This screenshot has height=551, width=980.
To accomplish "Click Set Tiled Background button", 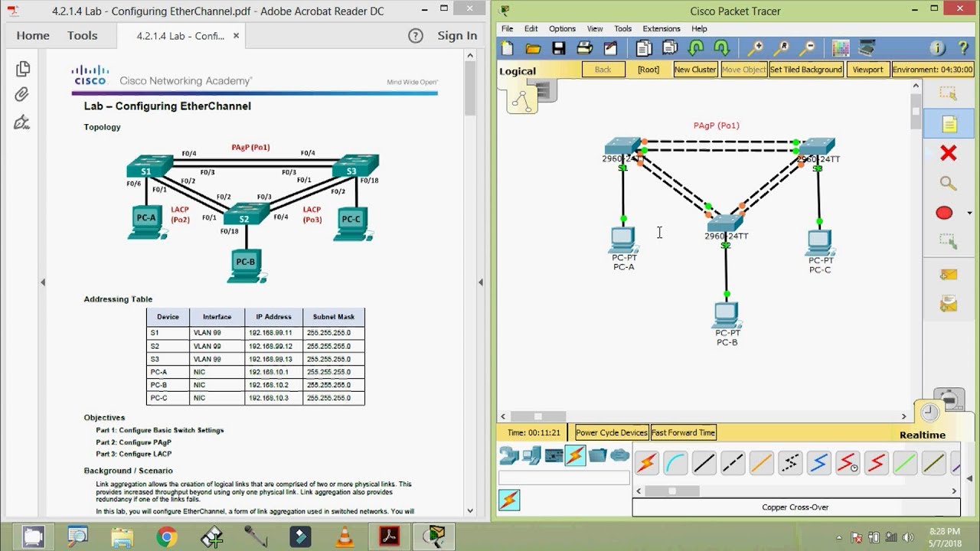I will (x=806, y=70).
